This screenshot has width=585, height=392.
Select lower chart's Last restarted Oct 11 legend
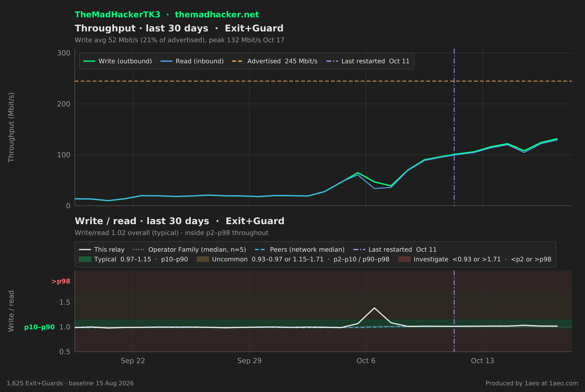click(x=395, y=250)
